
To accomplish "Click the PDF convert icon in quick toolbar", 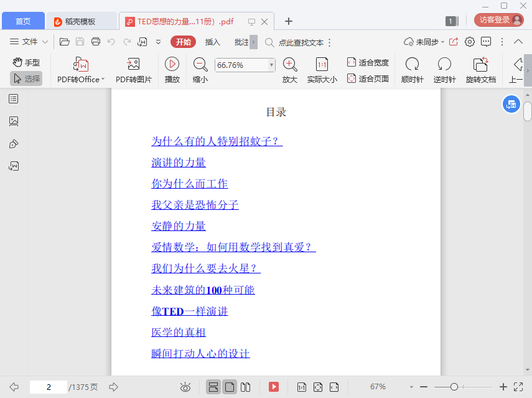I will click(x=142, y=42).
